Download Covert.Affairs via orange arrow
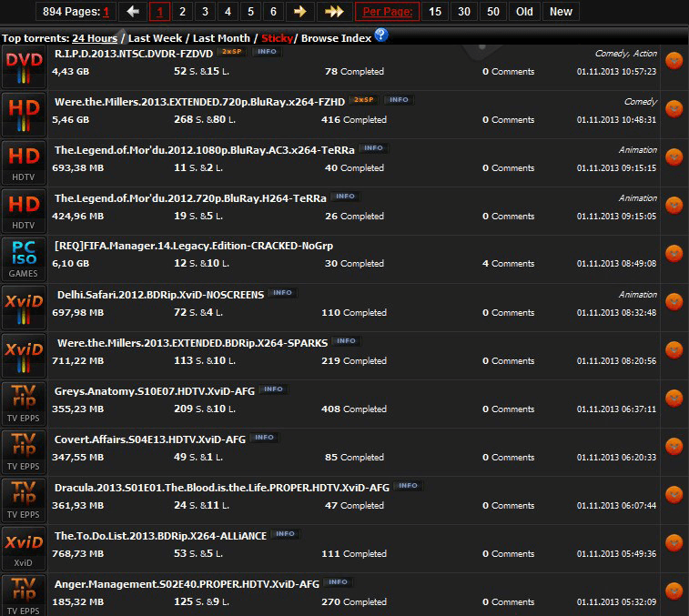689x616 pixels. tap(674, 447)
